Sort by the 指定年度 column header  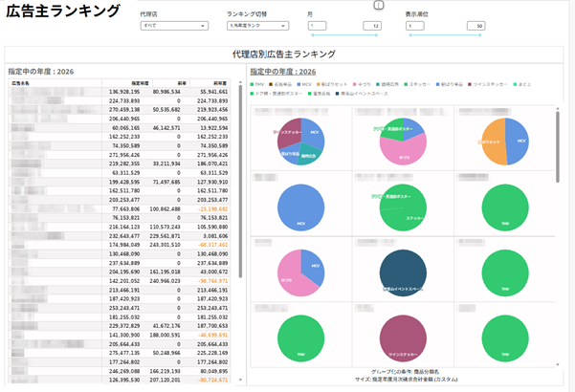tap(127, 83)
